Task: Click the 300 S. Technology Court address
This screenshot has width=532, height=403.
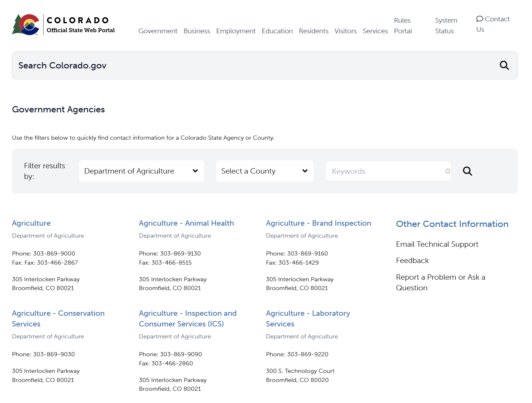Action: tap(300, 375)
